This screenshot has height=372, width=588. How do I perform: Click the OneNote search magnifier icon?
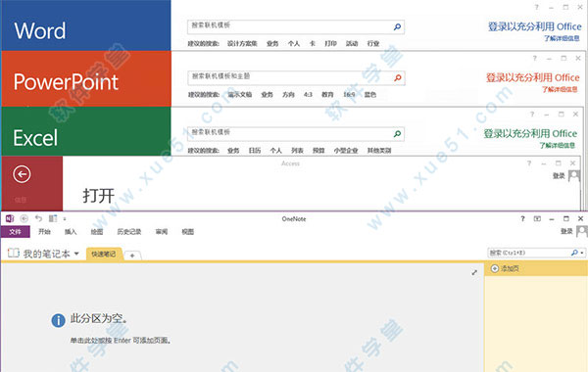pos(574,253)
